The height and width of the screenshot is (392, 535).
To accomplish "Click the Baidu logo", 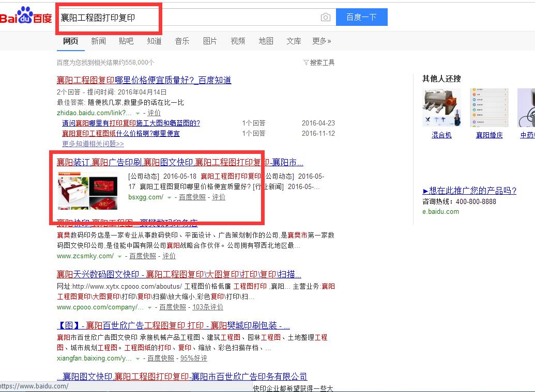I will point(26,15).
